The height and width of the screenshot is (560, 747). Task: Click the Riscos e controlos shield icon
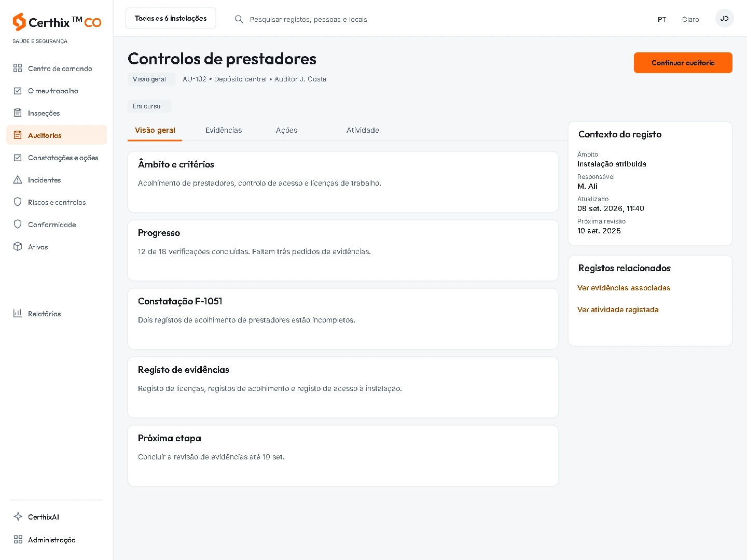tap(18, 202)
